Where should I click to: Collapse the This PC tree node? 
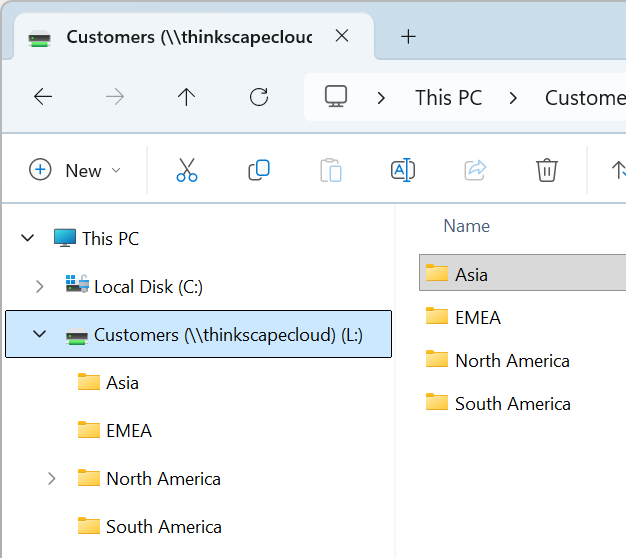click(27, 238)
